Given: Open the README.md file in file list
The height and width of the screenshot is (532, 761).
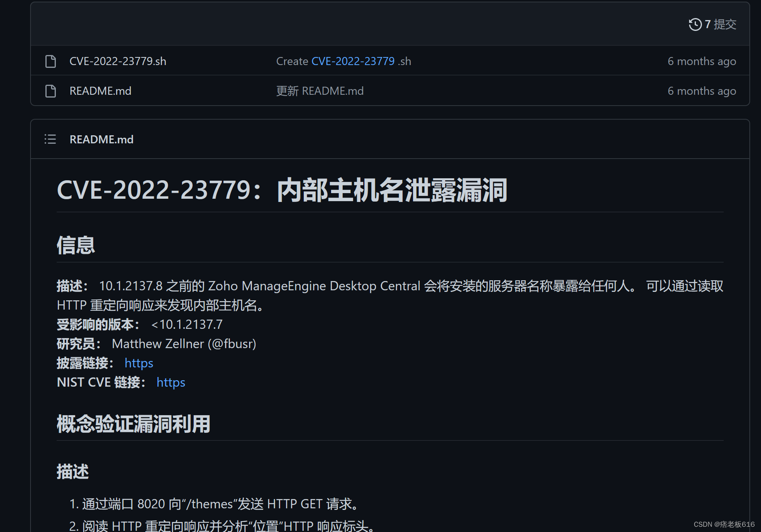Looking at the screenshot, I should pyautogui.click(x=100, y=91).
